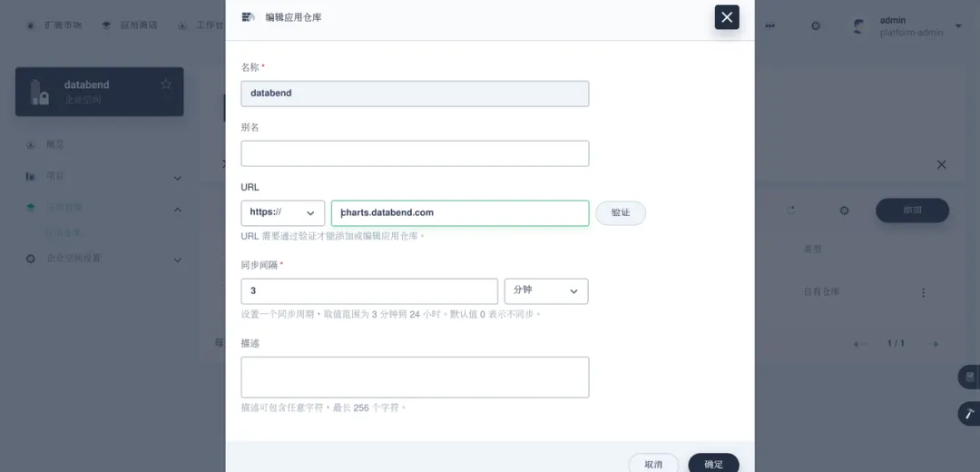
Task: Select 概览 overview in sidebar
Action: 55,144
